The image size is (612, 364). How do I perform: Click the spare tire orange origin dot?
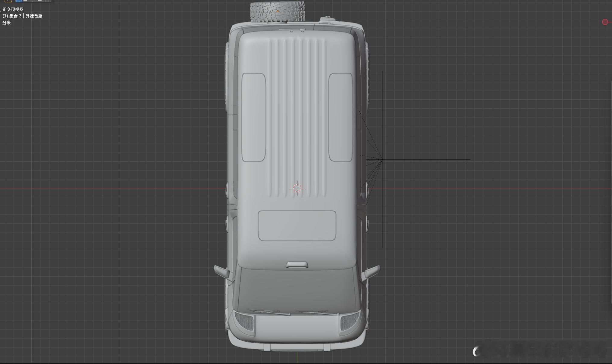click(278, 11)
